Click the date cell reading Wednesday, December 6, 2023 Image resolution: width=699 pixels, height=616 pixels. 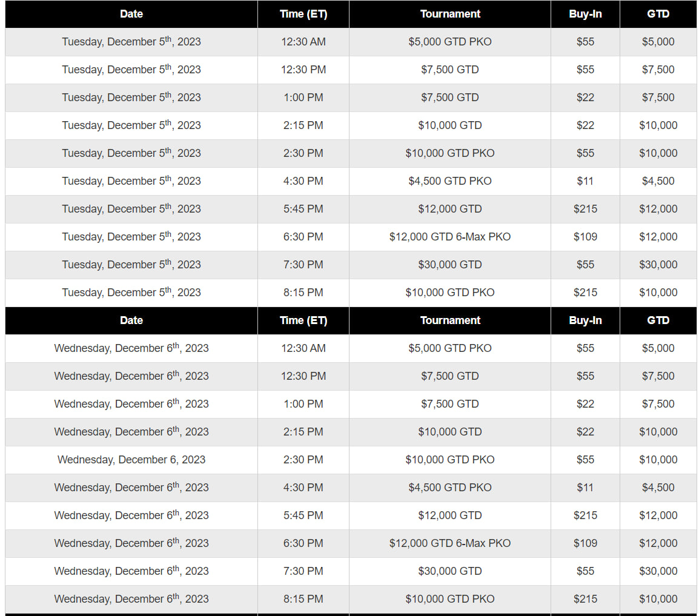131,460
